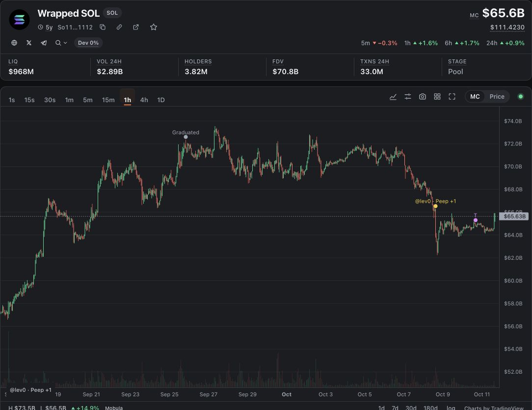Open the Telegram paper plane icon
The image size is (532, 410).
click(44, 43)
